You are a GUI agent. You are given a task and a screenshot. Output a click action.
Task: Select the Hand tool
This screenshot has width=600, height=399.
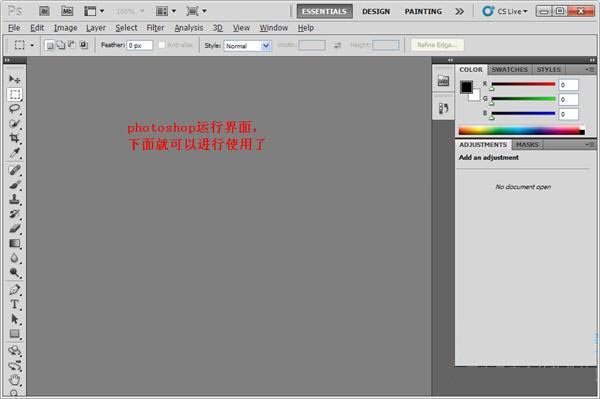coord(15,380)
